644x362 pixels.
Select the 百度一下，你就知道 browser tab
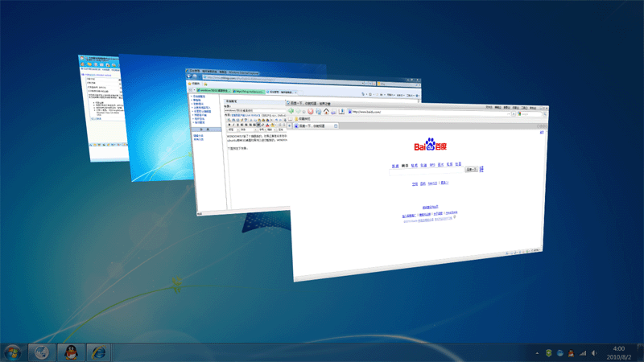pyautogui.click(x=316, y=126)
